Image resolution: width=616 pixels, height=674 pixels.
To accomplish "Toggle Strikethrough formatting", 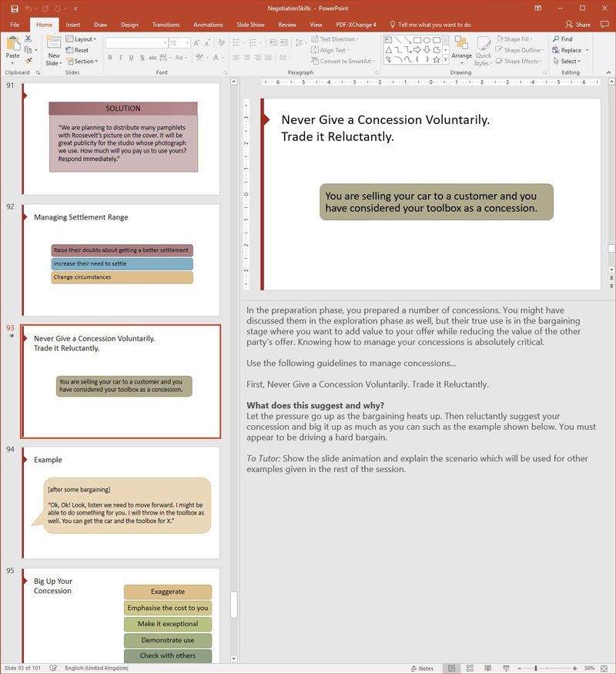I will point(152,57).
